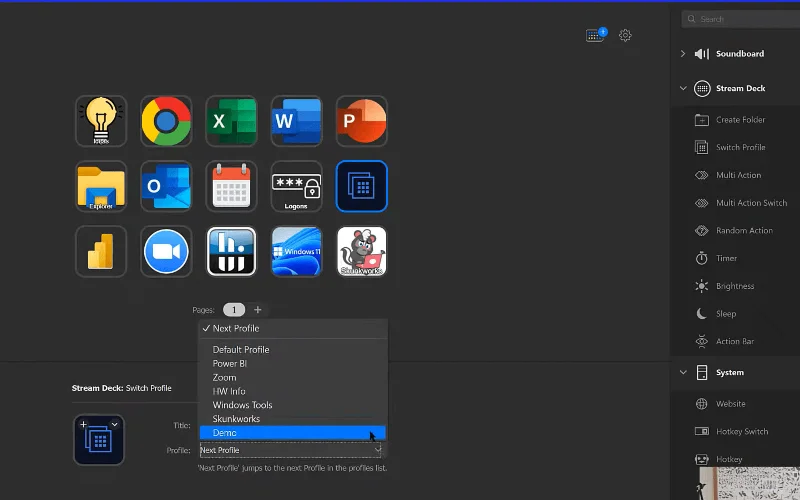
Task: Select the Word key
Action: (296, 121)
